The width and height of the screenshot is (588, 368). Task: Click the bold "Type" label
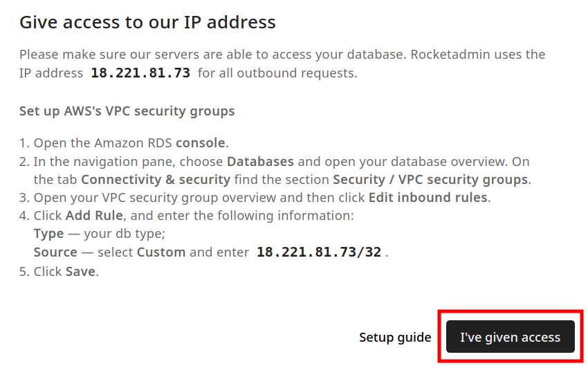pos(48,233)
